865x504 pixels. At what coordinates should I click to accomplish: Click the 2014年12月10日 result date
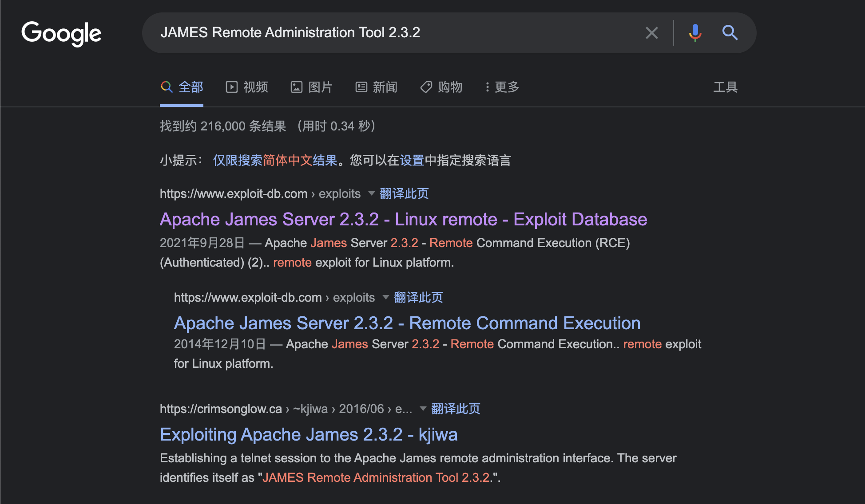[220, 344]
